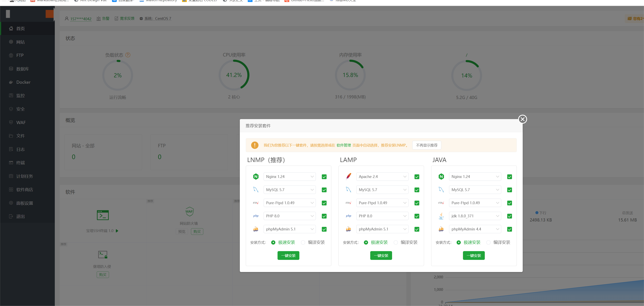644x306 pixels.
Task: Click the Apache feather icon in LAMP
Action: (348, 177)
